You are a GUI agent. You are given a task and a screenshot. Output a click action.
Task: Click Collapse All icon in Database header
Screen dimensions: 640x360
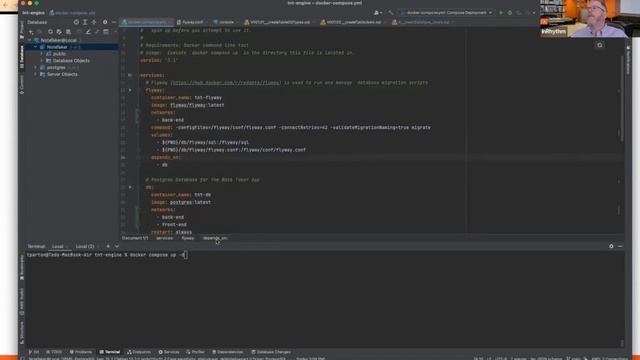coord(94,22)
